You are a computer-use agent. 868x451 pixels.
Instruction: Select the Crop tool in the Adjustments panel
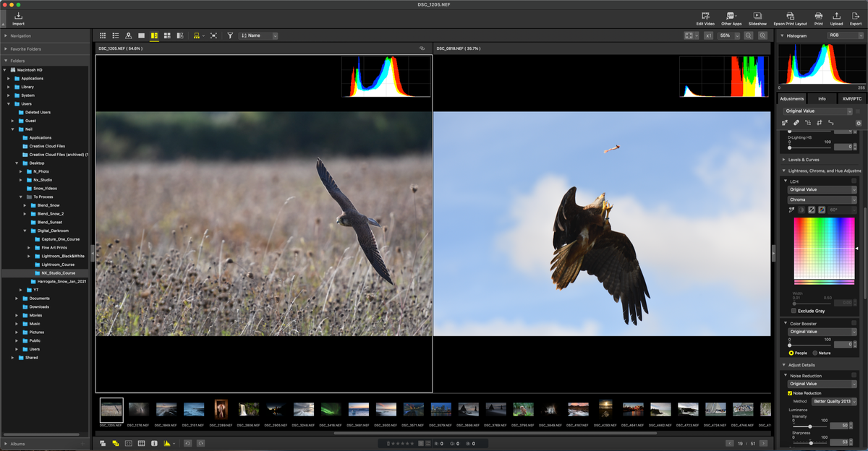click(820, 123)
